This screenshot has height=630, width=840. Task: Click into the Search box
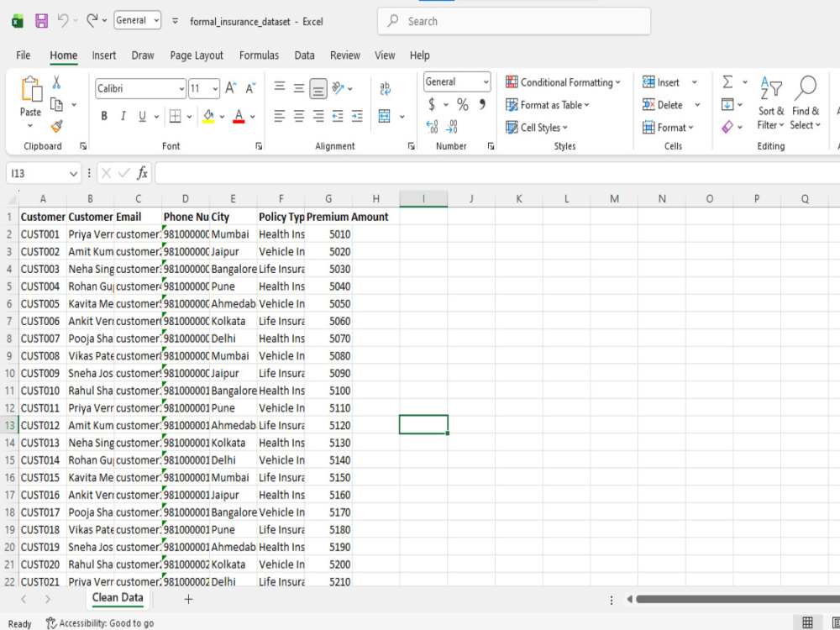(x=514, y=22)
